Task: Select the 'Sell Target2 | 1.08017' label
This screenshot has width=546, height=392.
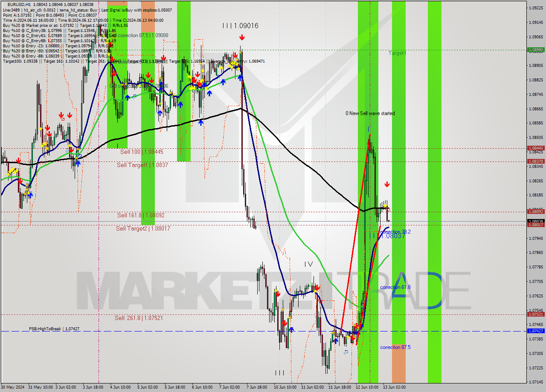Action: point(143,228)
